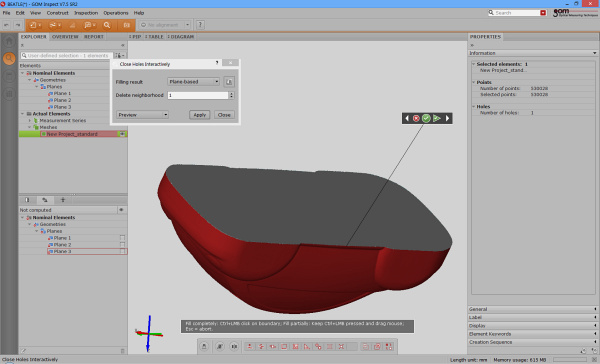Click the magnifier search icon in orange toolbar
This screenshot has width=600, height=364.
point(107,25)
